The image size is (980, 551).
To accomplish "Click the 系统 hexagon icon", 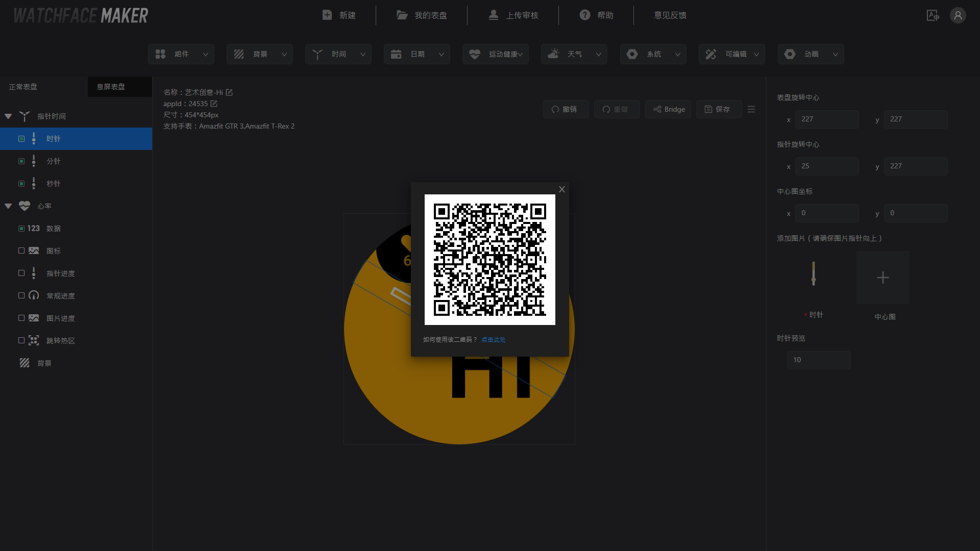I will pos(632,54).
